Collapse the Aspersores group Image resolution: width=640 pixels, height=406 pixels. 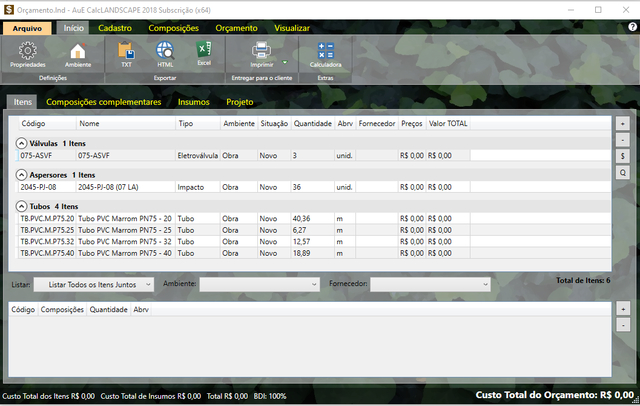(22, 175)
